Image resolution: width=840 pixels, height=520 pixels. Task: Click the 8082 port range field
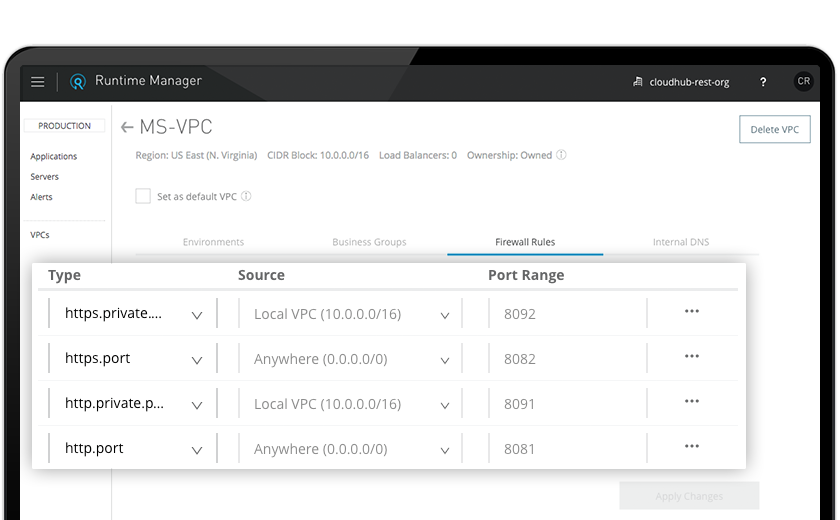point(568,359)
